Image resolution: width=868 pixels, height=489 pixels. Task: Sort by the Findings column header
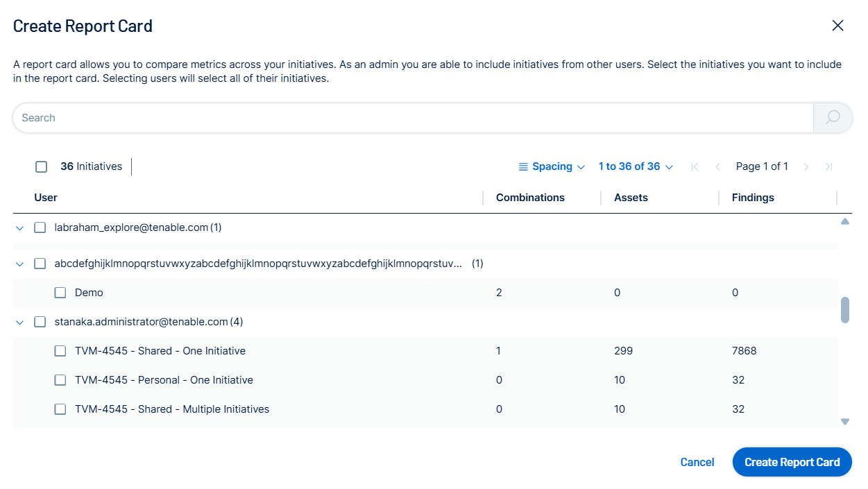click(x=753, y=198)
